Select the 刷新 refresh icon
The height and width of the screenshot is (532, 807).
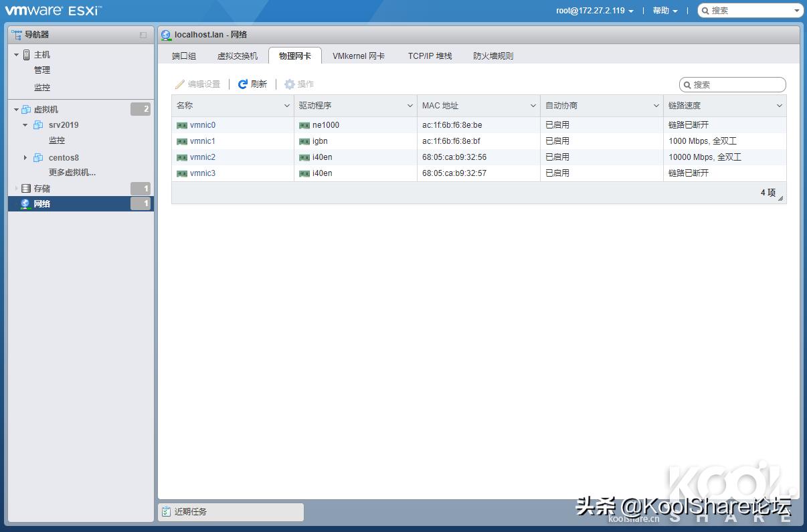[242, 84]
